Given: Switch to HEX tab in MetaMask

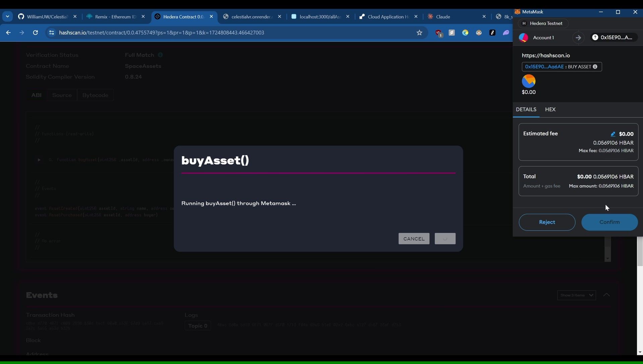Looking at the screenshot, I should click(x=550, y=109).
